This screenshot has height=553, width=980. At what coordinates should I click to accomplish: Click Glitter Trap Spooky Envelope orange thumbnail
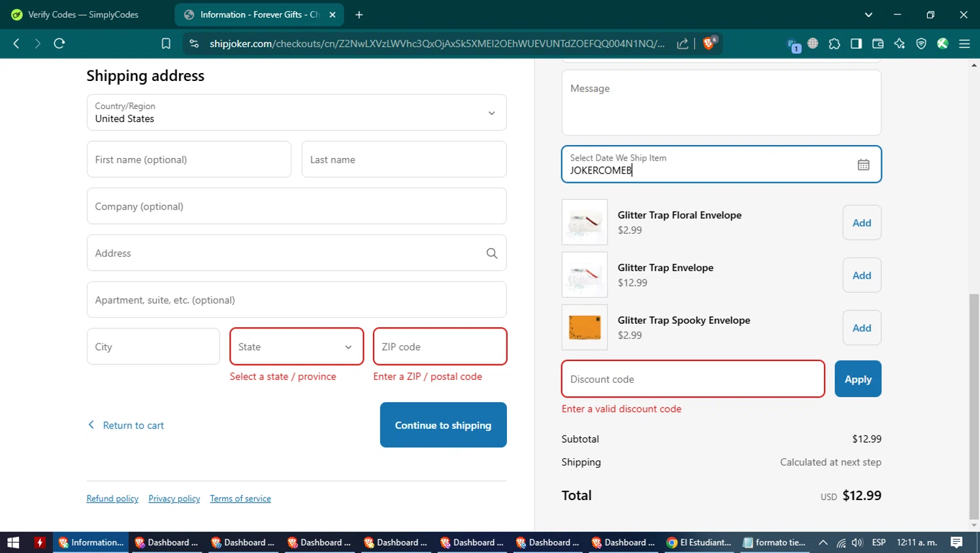585,328
